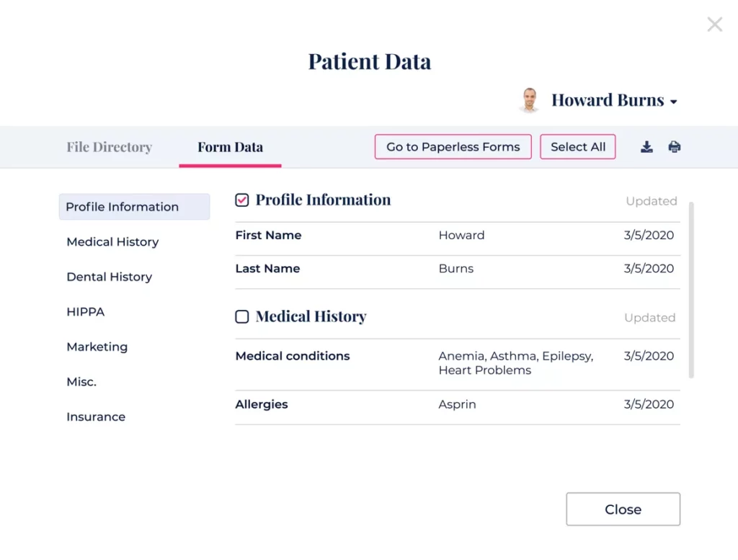738x560 pixels.
Task: Open Medical History in the sidebar
Action: 112,242
